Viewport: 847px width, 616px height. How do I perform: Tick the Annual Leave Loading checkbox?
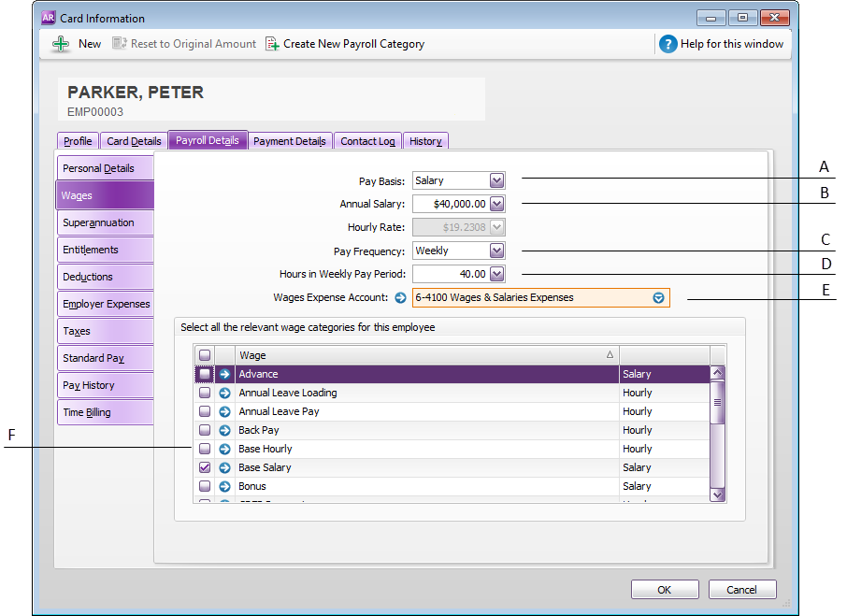[x=205, y=393]
